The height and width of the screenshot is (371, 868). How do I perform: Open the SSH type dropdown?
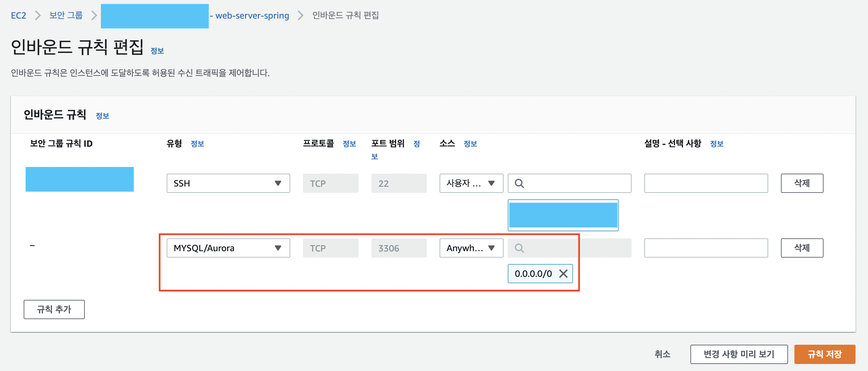[x=228, y=184]
